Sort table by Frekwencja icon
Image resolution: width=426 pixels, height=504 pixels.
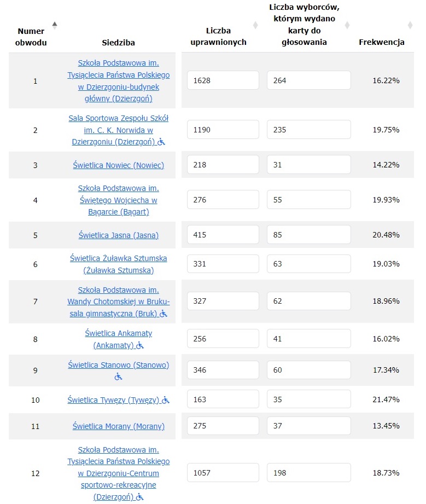coord(410,25)
